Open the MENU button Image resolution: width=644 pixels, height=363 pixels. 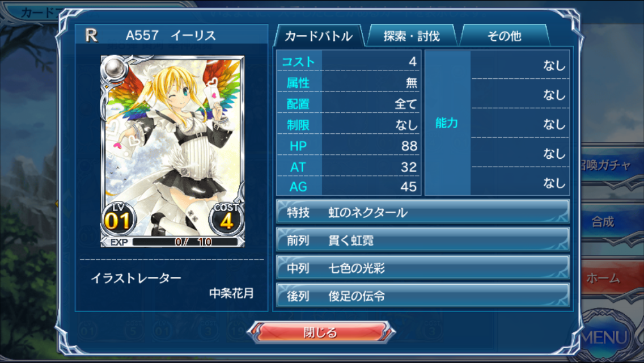[x=607, y=336]
